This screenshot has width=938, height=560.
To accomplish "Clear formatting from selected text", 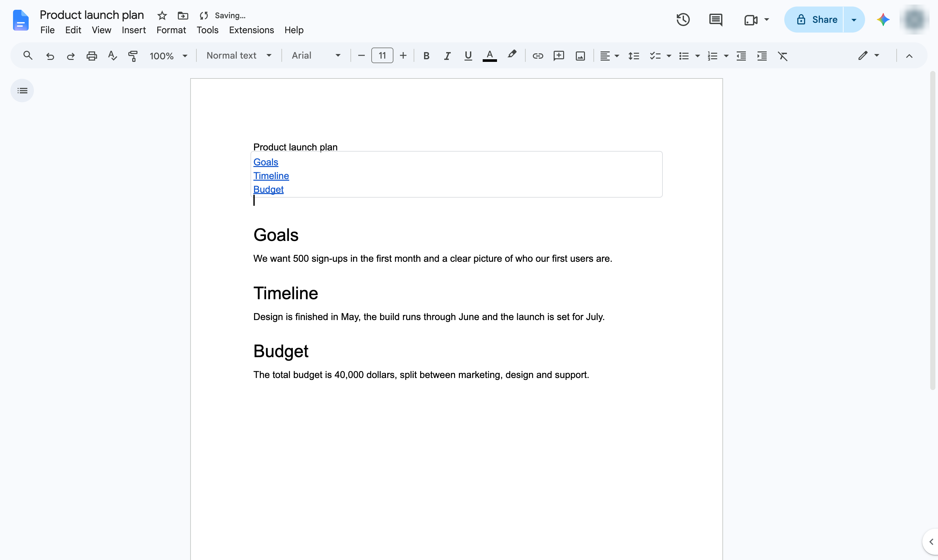I will pyautogui.click(x=783, y=56).
